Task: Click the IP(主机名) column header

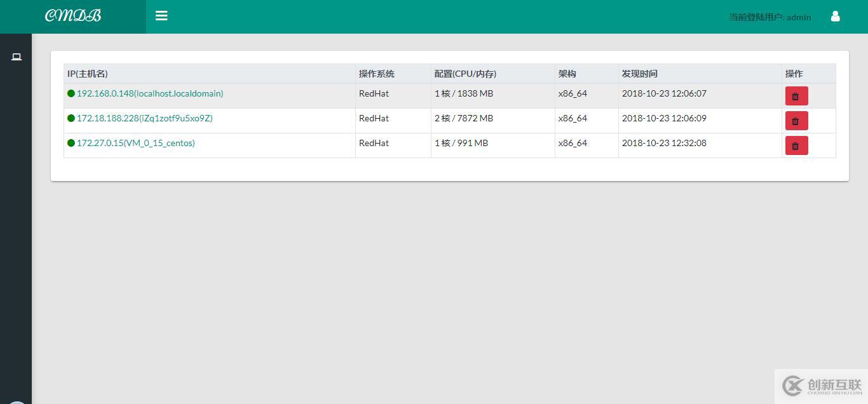Action: [88, 74]
